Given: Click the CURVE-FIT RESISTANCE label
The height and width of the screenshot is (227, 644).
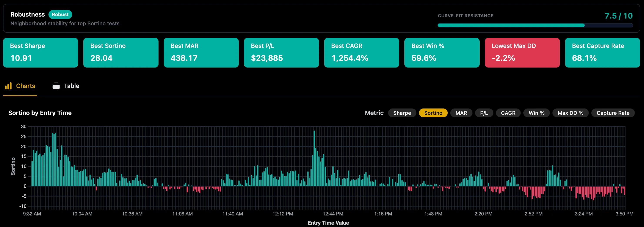Looking at the screenshot, I should (465, 16).
